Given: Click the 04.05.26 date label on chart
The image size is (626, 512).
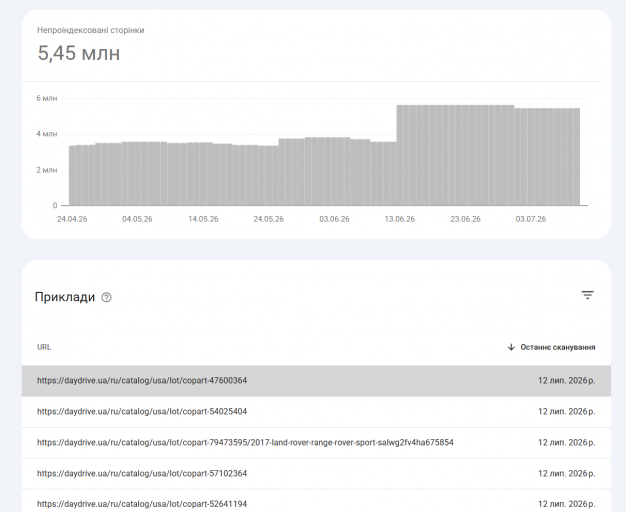Looking at the screenshot, I should coord(137,219).
